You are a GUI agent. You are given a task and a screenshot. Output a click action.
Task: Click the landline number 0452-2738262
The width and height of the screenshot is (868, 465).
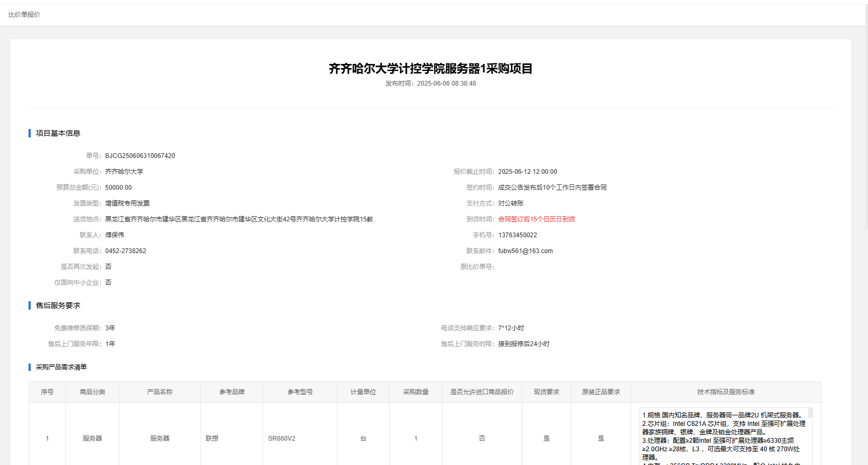point(125,251)
